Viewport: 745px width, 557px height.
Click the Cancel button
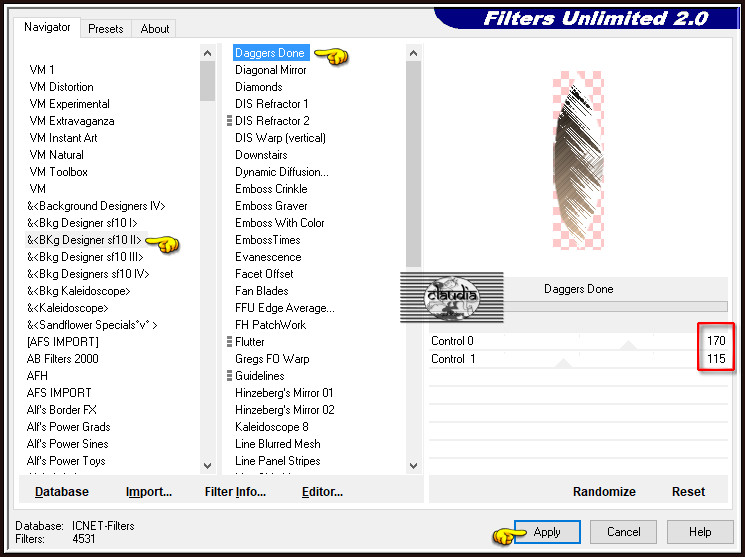pyautogui.click(x=623, y=532)
